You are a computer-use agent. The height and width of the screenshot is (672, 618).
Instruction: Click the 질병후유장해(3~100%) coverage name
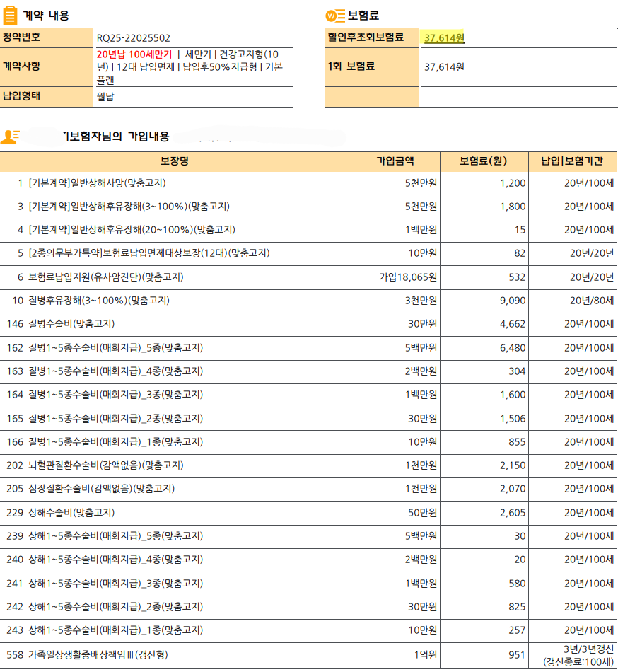98,301
